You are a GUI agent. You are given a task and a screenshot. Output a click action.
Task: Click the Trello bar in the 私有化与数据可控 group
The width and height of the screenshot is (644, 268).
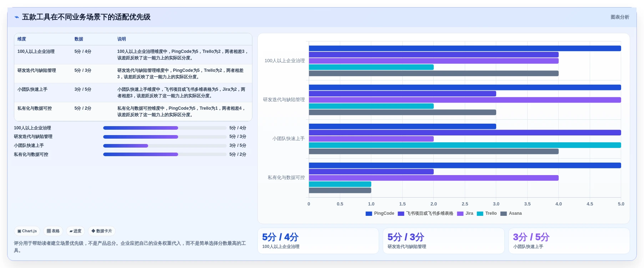[x=340, y=184]
